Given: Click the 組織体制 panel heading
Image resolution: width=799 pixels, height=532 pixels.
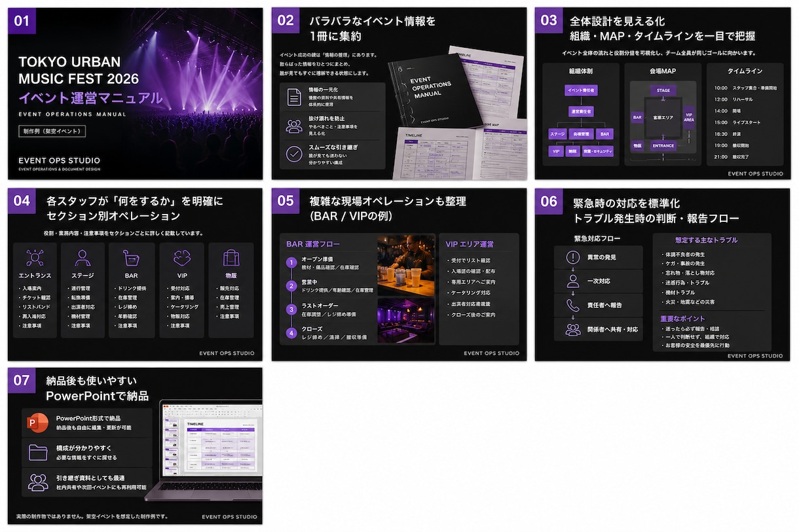Looking at the screenshot, I should coord(581,71).
